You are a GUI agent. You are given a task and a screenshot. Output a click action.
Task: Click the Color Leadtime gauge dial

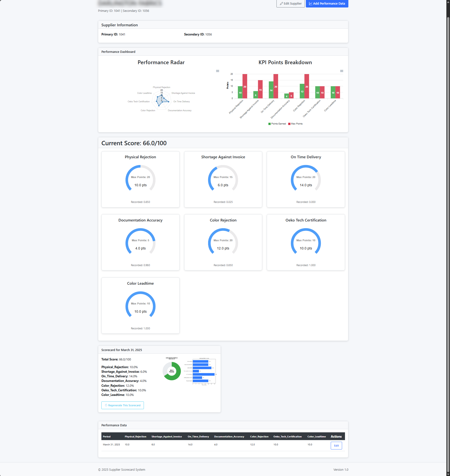click(x=140, y=305)
